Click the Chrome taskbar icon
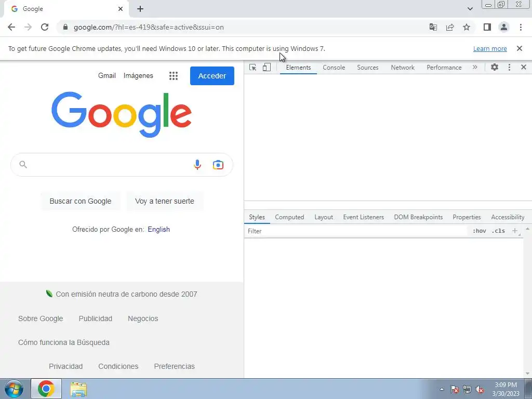 point(46,389)
